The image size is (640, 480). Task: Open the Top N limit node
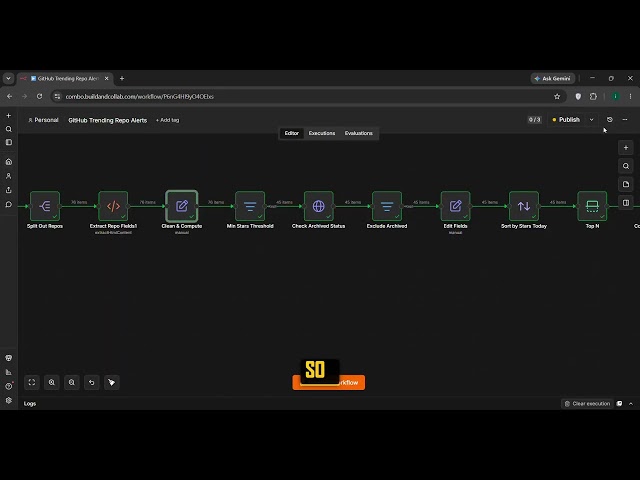(x=592, y=206)
